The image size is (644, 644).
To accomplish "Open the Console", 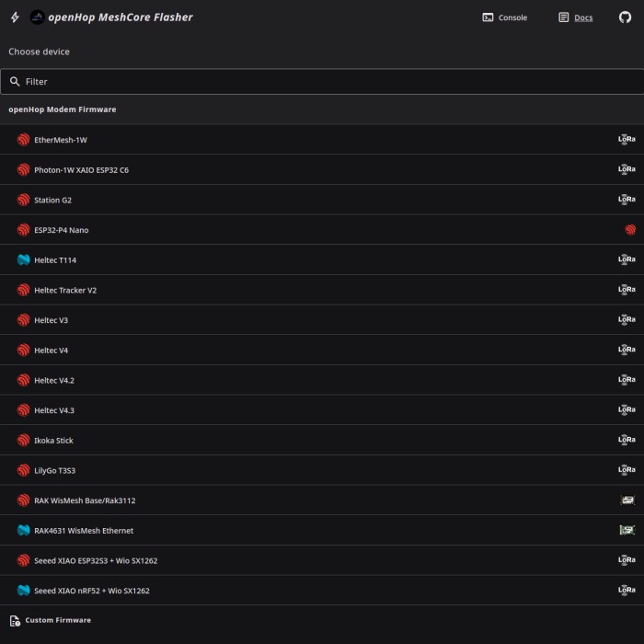I will pos(504,17).
